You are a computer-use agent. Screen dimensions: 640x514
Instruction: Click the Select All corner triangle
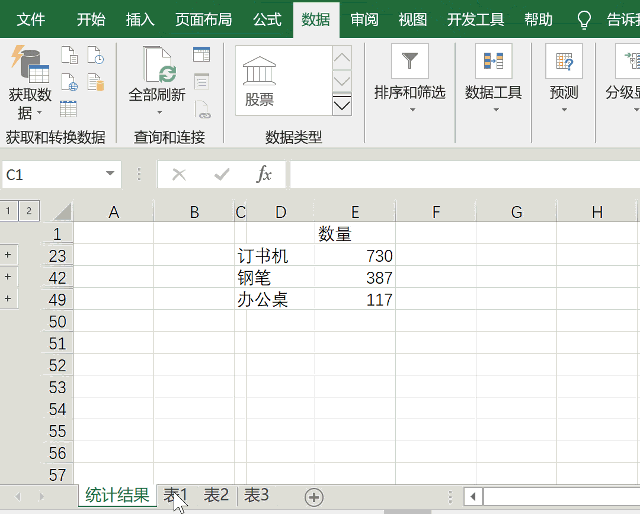tap(62, 212)
